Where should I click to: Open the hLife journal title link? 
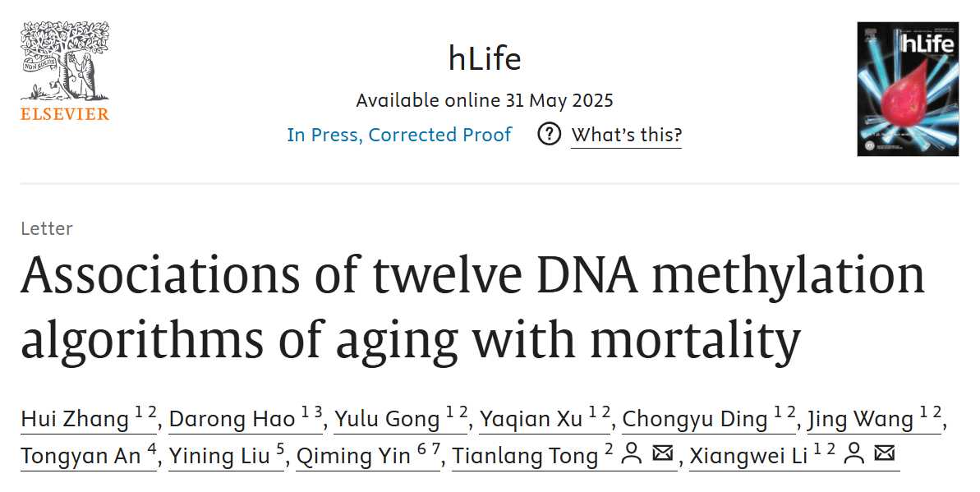pyautogui.click(x=485, y=59)
